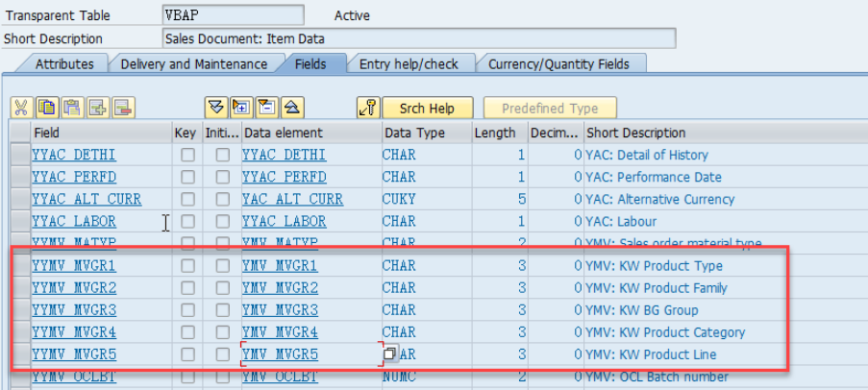Click the Foreign Keys key icon

[x=369, y=108]
